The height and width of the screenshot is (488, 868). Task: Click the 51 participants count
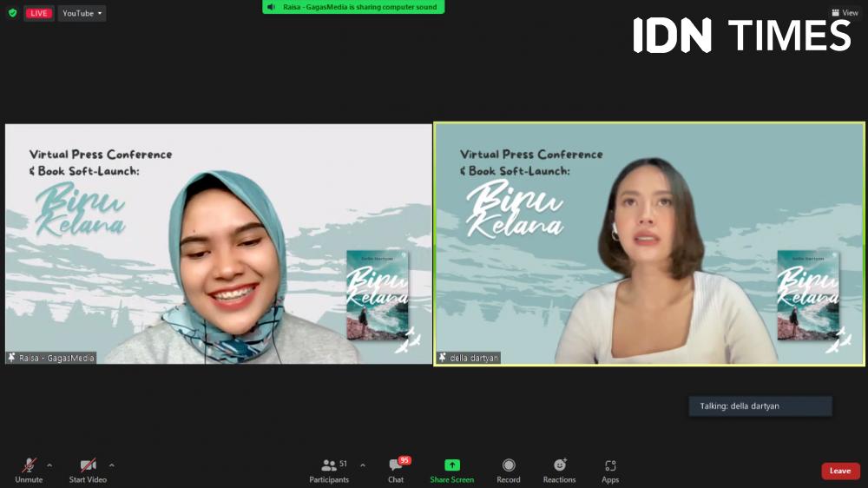343,464
